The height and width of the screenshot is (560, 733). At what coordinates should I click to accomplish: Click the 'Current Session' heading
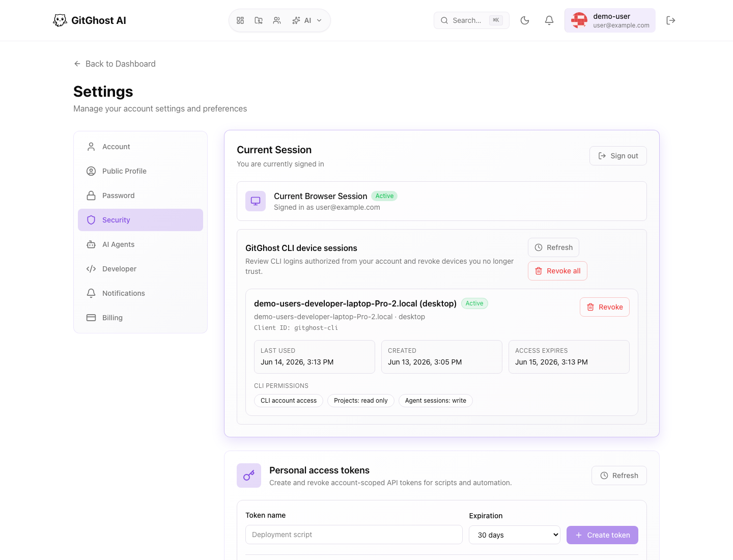pos(274,150)
